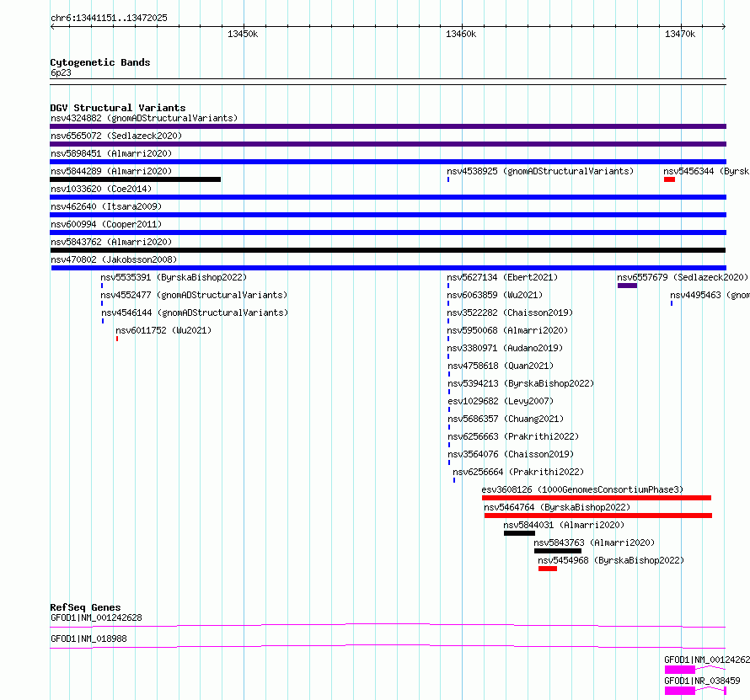Screen dimensions: 750x700
Task: Click GFOD1|NM_001242628 gene label
Action: click(96, 617)
